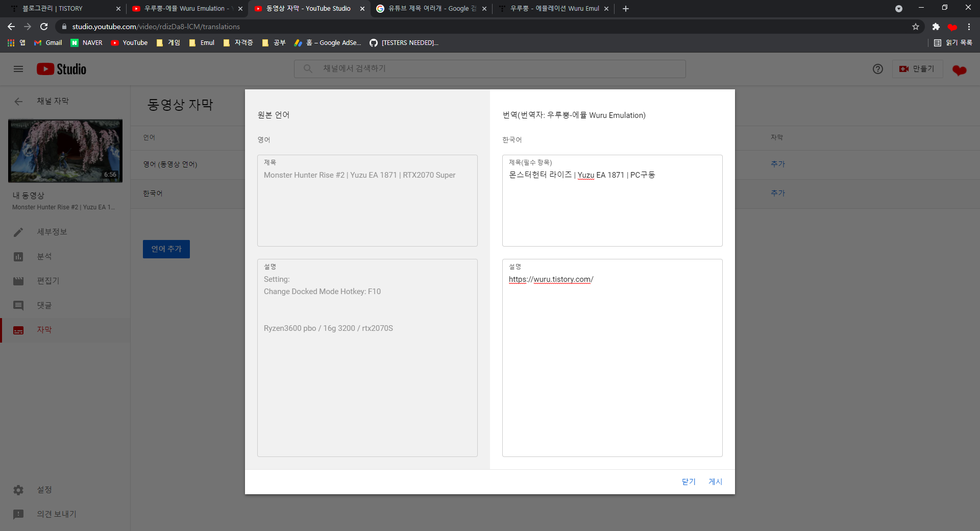Open the 게임 bookmark folder

point(168,43)
